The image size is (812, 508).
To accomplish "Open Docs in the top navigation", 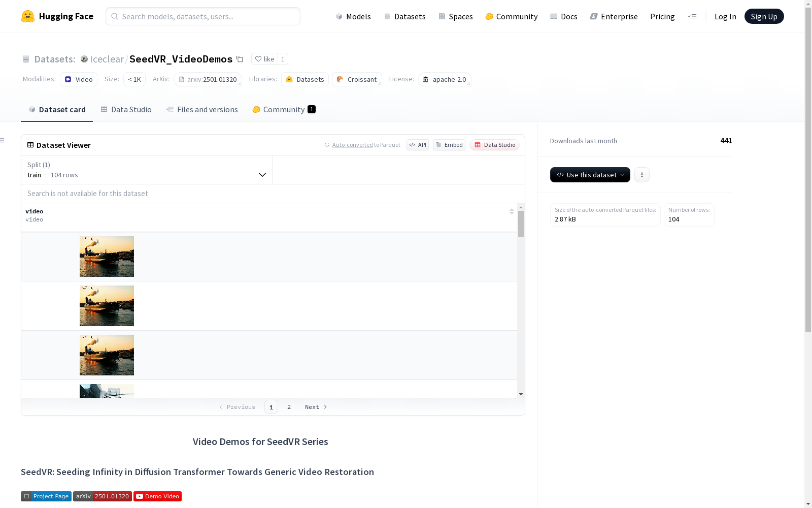I will coord(564,16).
